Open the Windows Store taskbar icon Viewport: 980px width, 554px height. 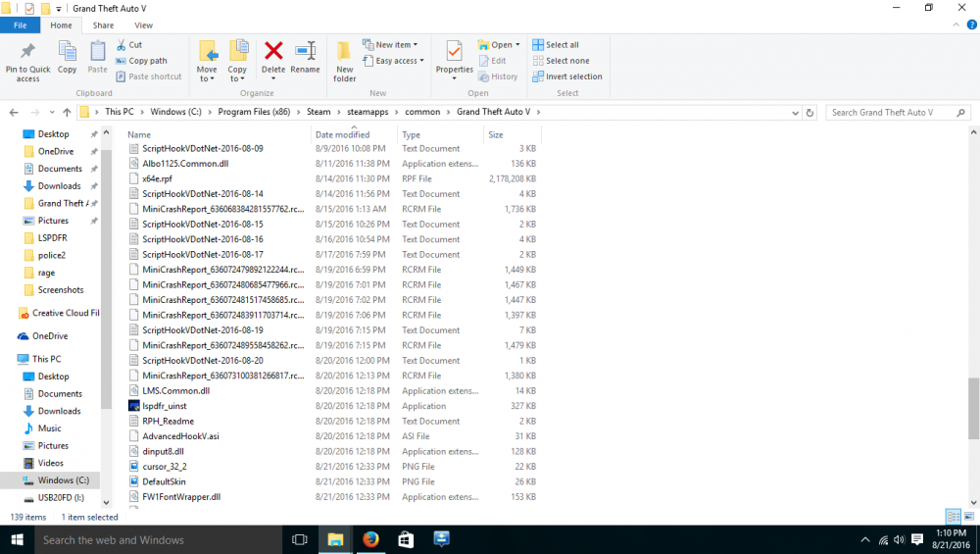pos(406,539)
